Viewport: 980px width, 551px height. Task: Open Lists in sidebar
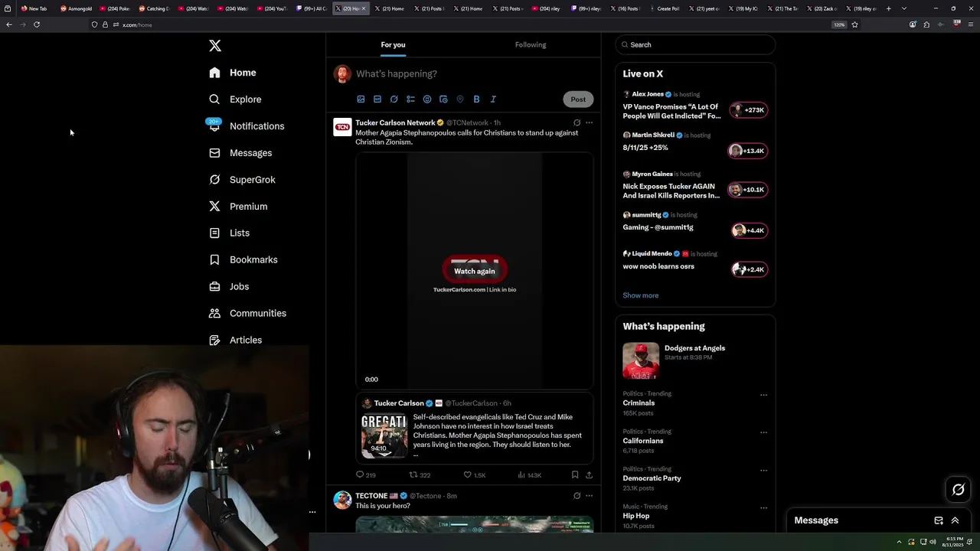229,233
